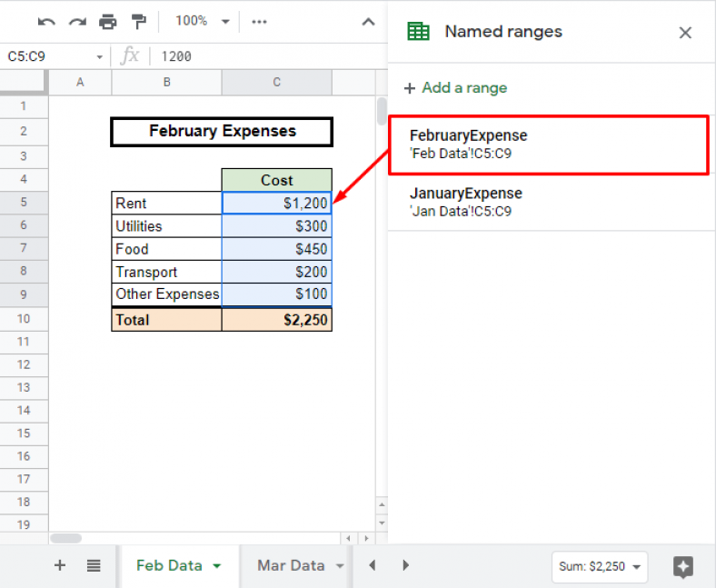Open the three-dot more options menu
716x588 pixels.
tap(259, 21)
